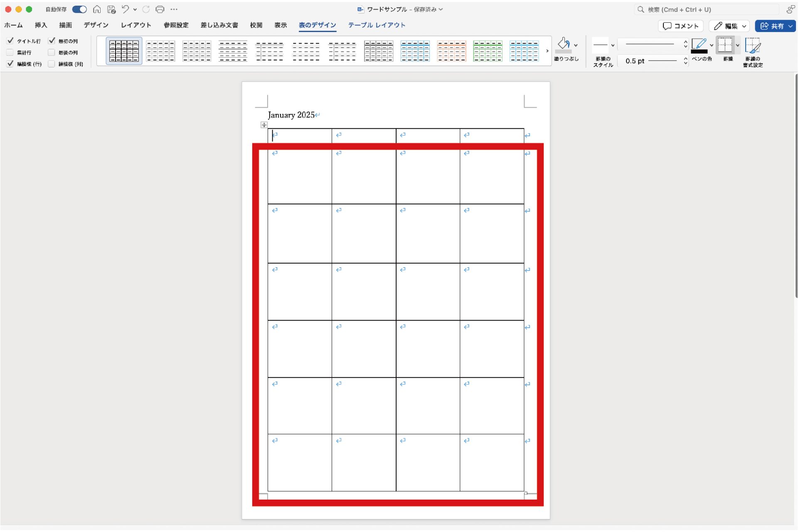The image size is (798, 532).
Task: Open the 挿入 ribbon tab
Action: 41,25
